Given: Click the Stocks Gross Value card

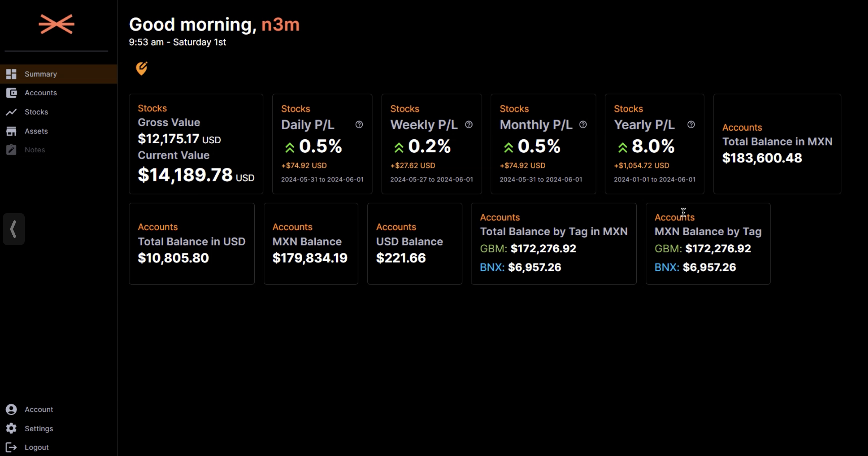Looking at the screenshot, I should coord(196,144).
